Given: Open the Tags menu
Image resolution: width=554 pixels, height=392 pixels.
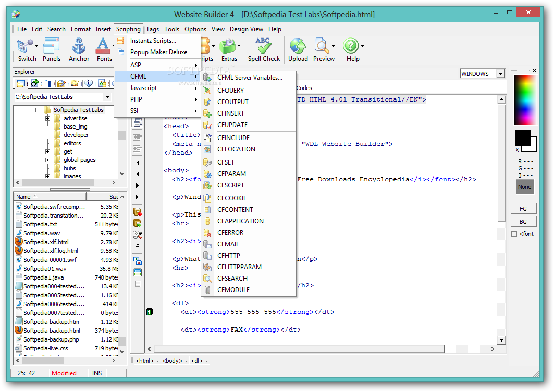Looking at the screenshot, I should click(153, 29).
